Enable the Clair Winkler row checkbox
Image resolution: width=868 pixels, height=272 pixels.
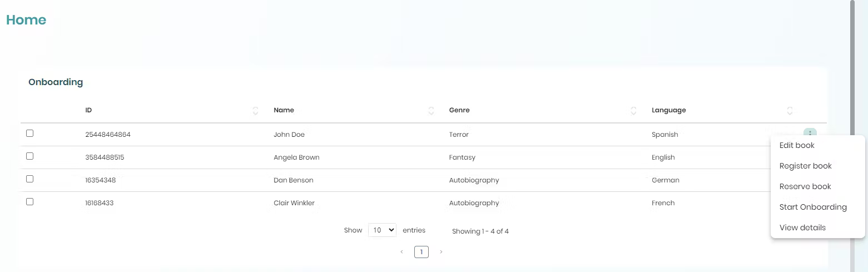(30, 202)
